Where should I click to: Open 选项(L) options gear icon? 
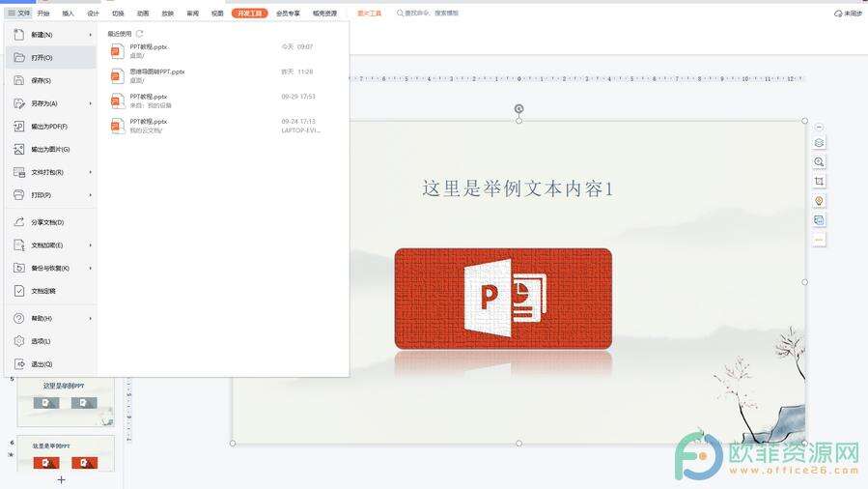click(x=18, y=341)
